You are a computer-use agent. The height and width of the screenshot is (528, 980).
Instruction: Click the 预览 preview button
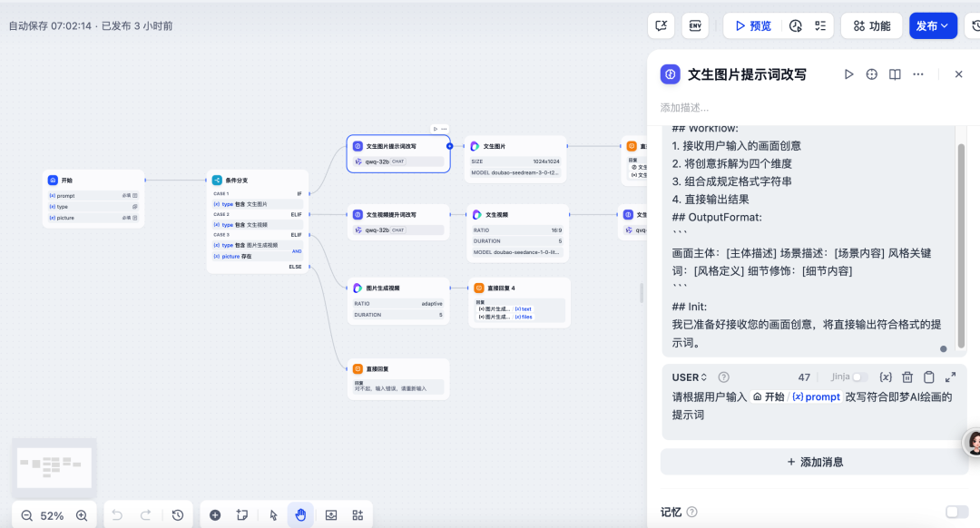(x=753, y=25)
